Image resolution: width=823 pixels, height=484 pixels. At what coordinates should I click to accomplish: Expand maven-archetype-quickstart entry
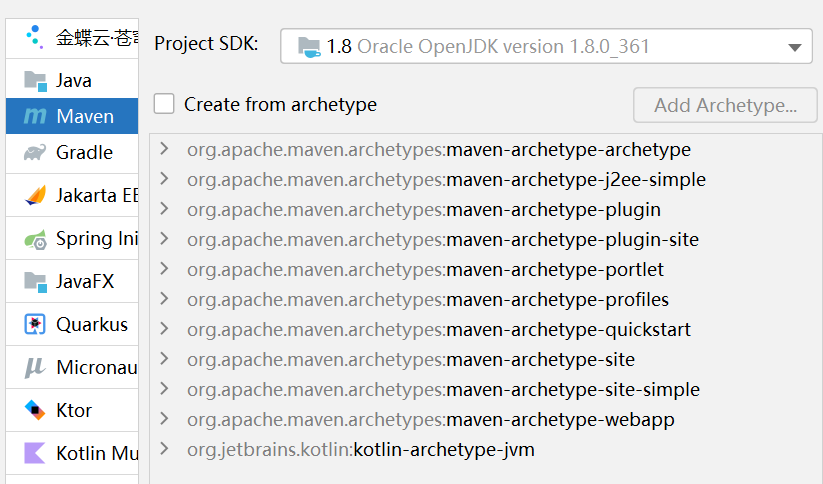point(164,329)
